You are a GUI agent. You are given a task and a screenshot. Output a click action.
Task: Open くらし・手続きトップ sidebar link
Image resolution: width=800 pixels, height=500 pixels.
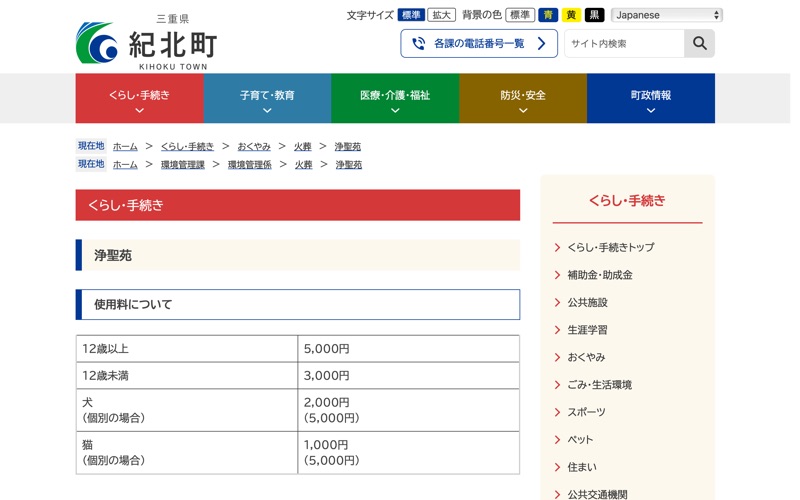[611, 247]
